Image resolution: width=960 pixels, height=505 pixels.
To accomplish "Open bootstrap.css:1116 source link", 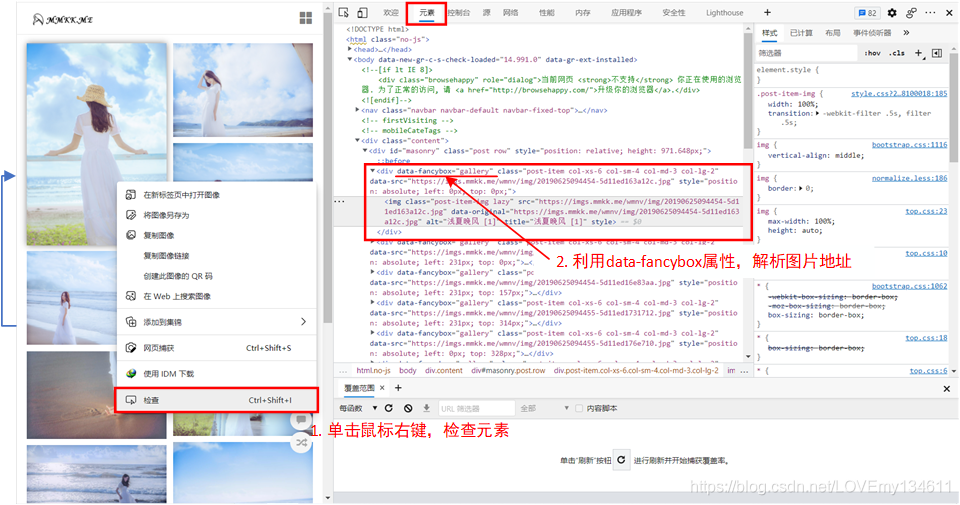I will [x=909, y=145].
